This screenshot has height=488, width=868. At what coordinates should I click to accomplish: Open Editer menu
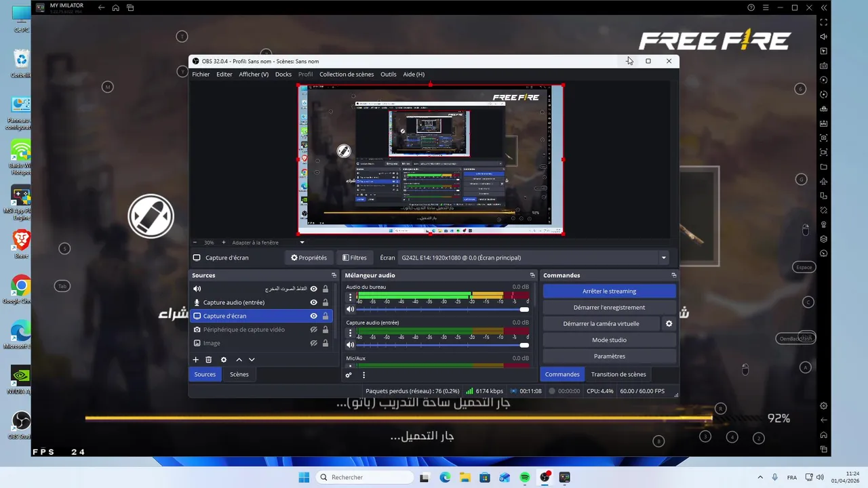pyautogui.click(x=224, y=74)
